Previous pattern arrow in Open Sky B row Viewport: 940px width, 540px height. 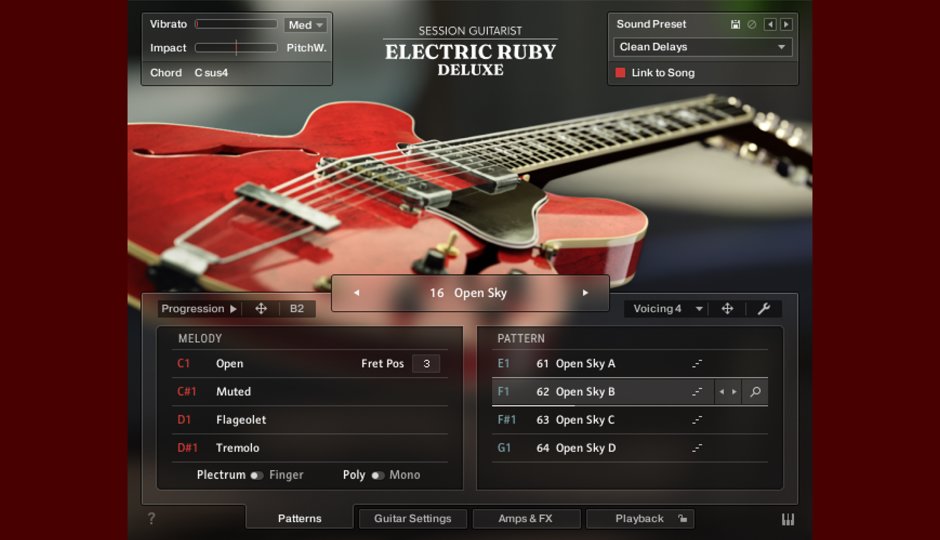pyautogui.click(x=721, y=392)
